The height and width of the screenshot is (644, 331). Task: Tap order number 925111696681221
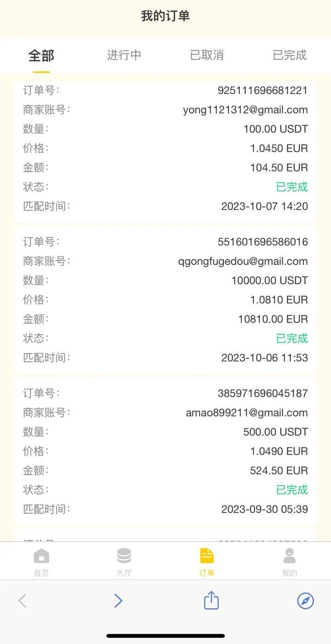tap(262, 91)
